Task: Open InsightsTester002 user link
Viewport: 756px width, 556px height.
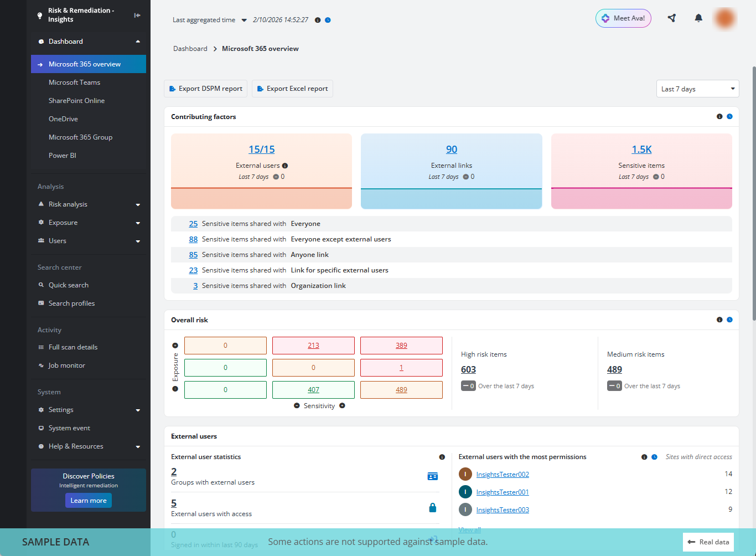Action: tap(503, 475)
